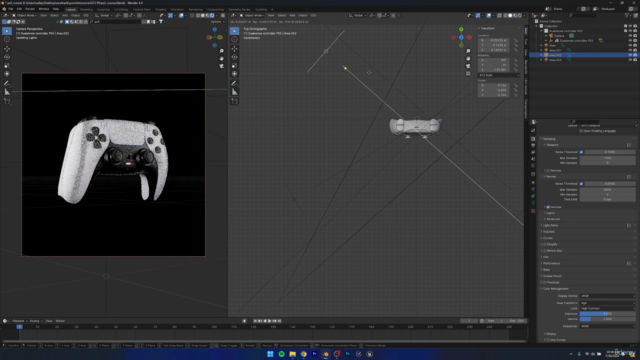Adjust the Exposure slider
Screen dimensions: 640x360
tap(607, 313)
